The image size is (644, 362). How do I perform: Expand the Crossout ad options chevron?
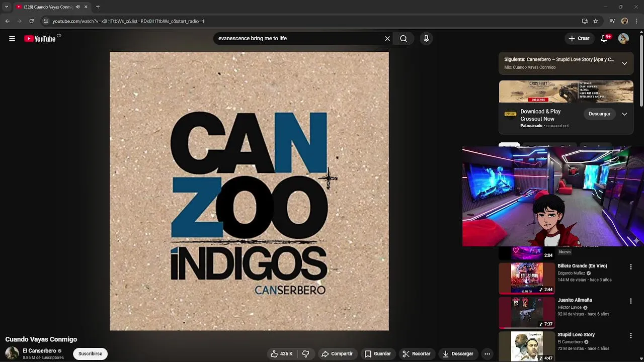[x=624, y=114]
